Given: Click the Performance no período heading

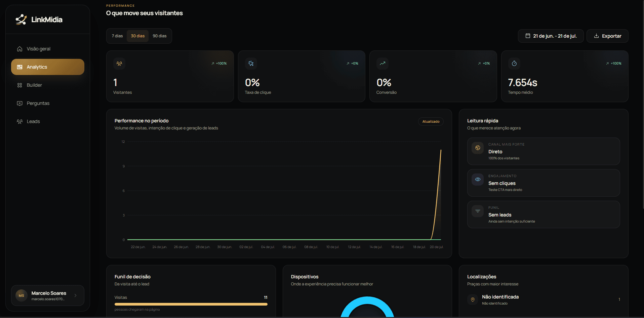Looking at the screenshot, I should (x=142, y=121).
